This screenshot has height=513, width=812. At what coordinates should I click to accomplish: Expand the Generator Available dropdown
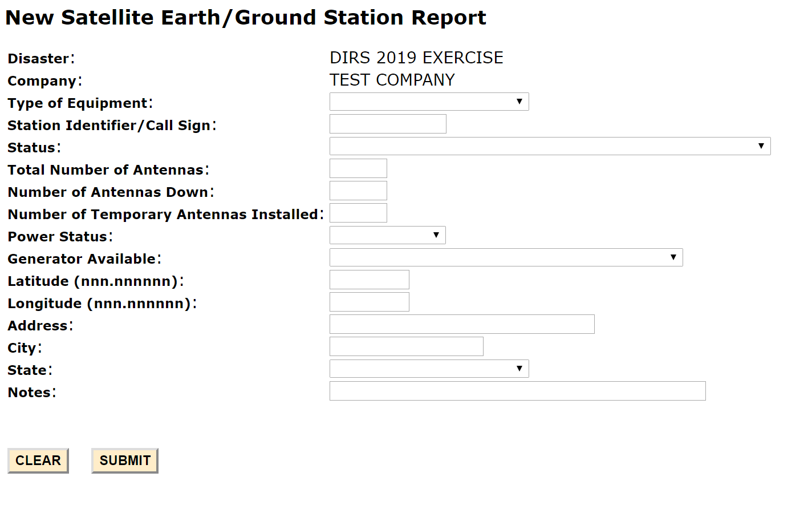point(506,257)
